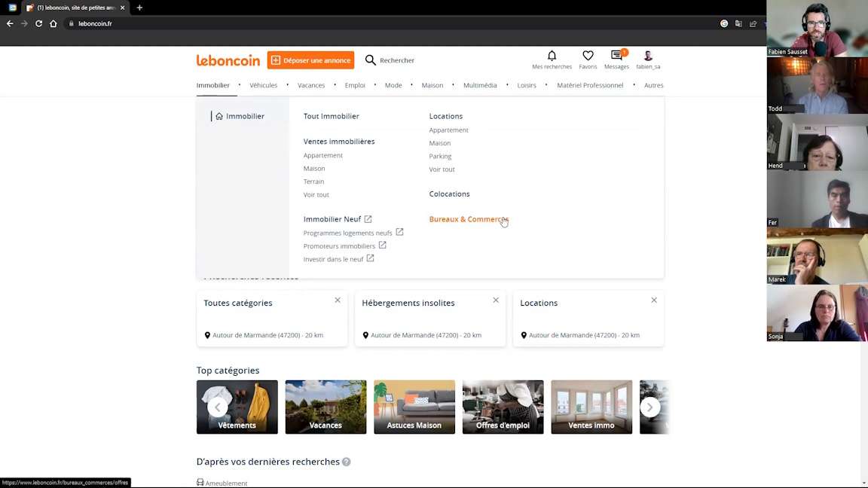The height and width of the screenshot is (488, 868).
Task: Select the Vacances category tab
Action: (x=311, y=85)
